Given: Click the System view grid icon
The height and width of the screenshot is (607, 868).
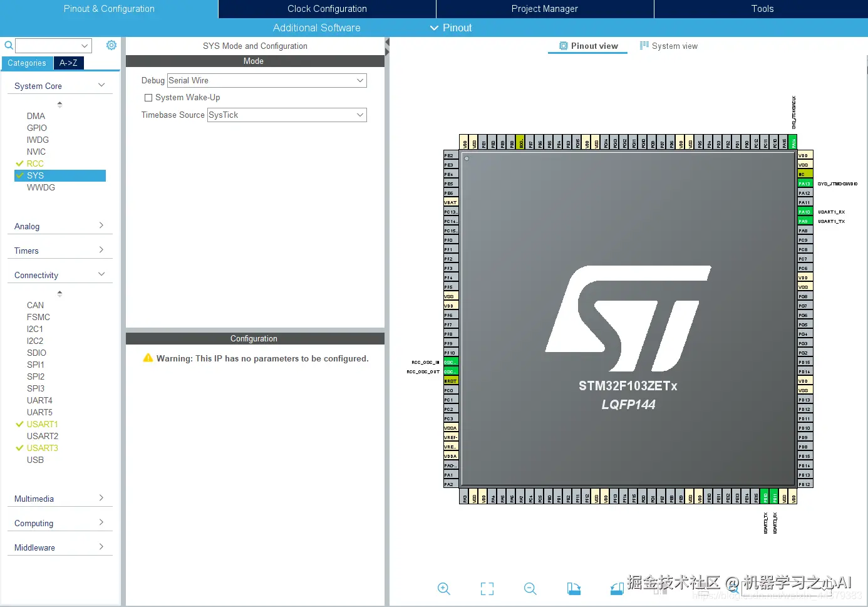Looking at the screenshot, I should (x=644, y=46).
